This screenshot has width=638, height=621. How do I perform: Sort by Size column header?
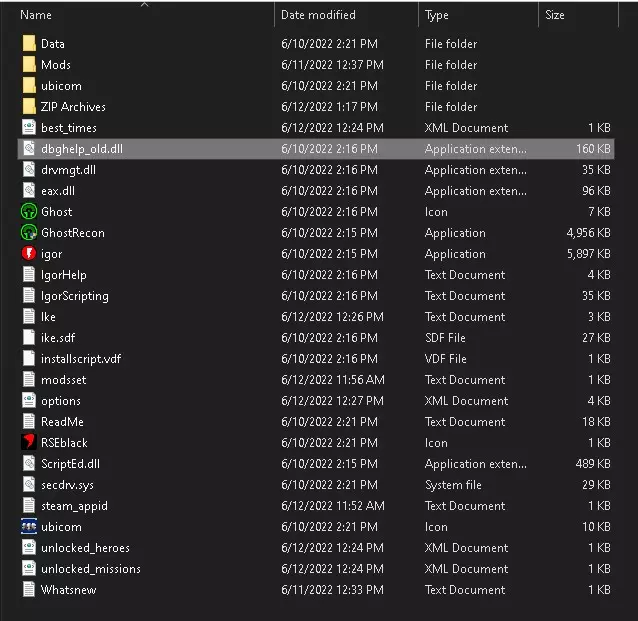click(x=555, y=15)
